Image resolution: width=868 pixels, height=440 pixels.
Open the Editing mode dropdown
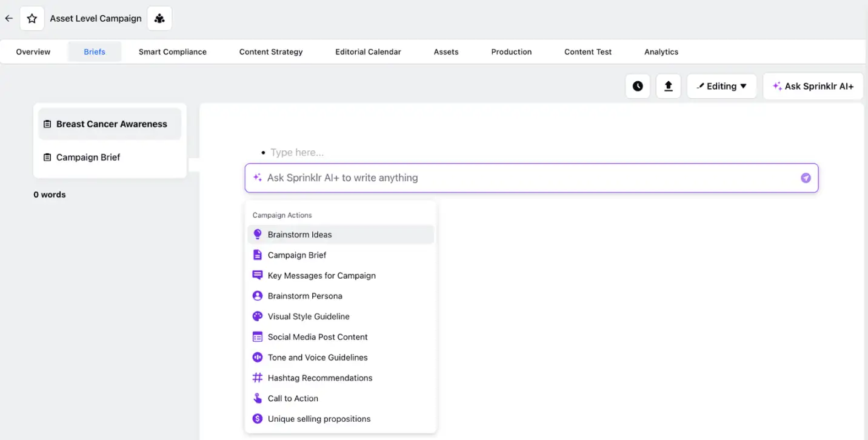coord(721,85)
